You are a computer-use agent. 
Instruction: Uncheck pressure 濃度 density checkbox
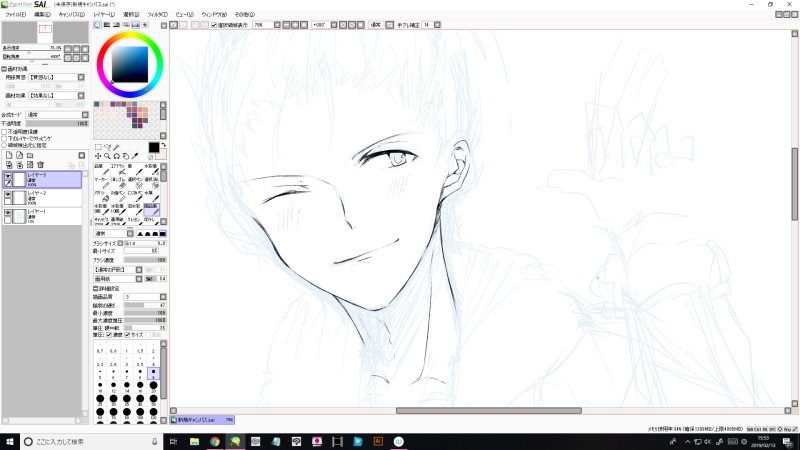[x=109, y=335]
